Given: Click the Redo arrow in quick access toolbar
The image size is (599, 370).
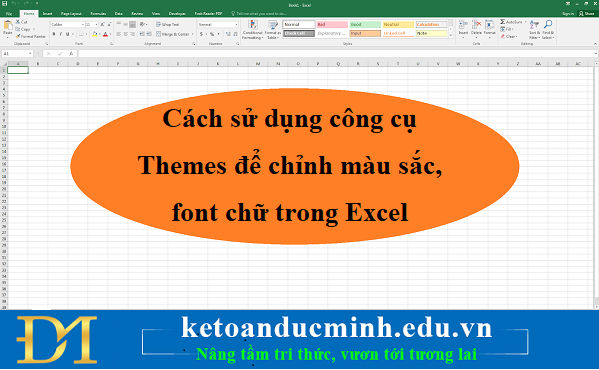Looking at the screenshot, I should [x=26, y=3].
